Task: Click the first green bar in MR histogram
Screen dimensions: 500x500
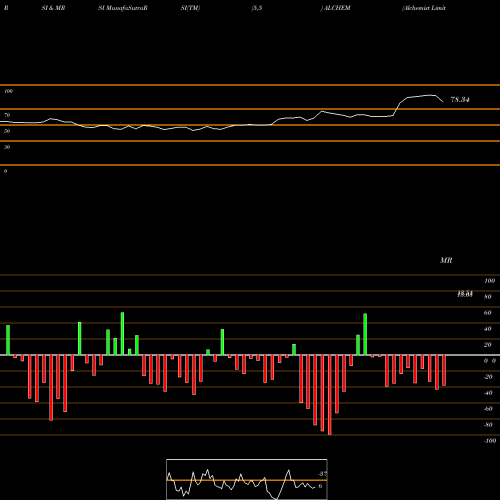Action: pos(8,340)
